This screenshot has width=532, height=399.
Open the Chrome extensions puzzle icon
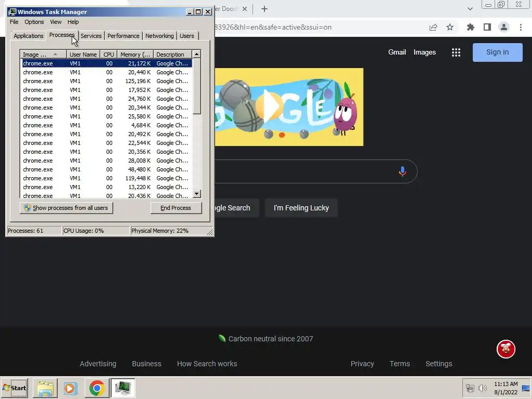pos(470,27)
